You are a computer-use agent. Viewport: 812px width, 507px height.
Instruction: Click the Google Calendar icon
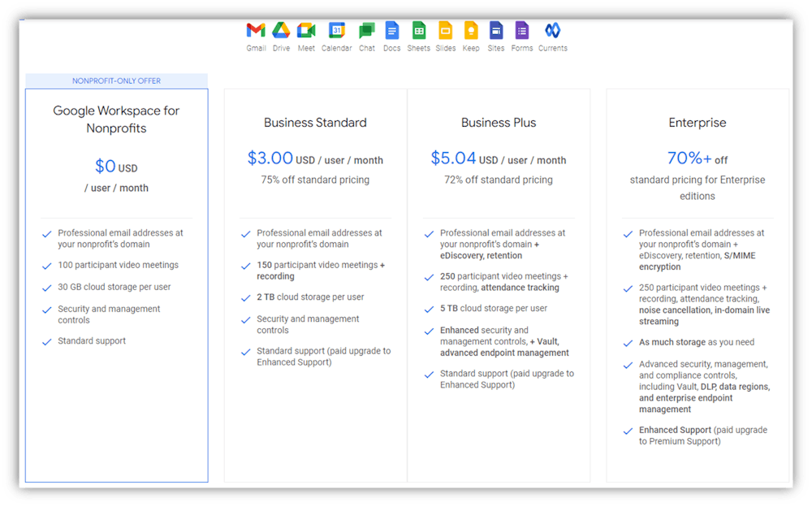click(337, 31)
